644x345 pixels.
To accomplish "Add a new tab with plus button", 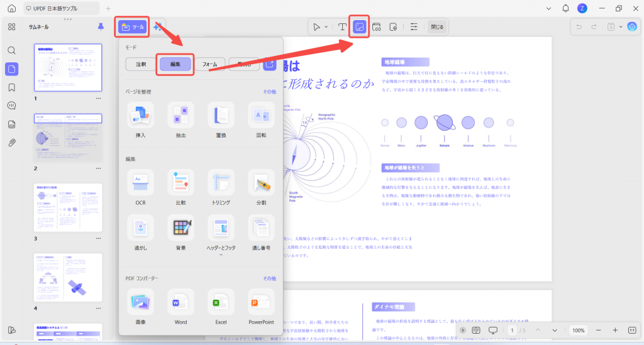I will [x=108, y=8].
